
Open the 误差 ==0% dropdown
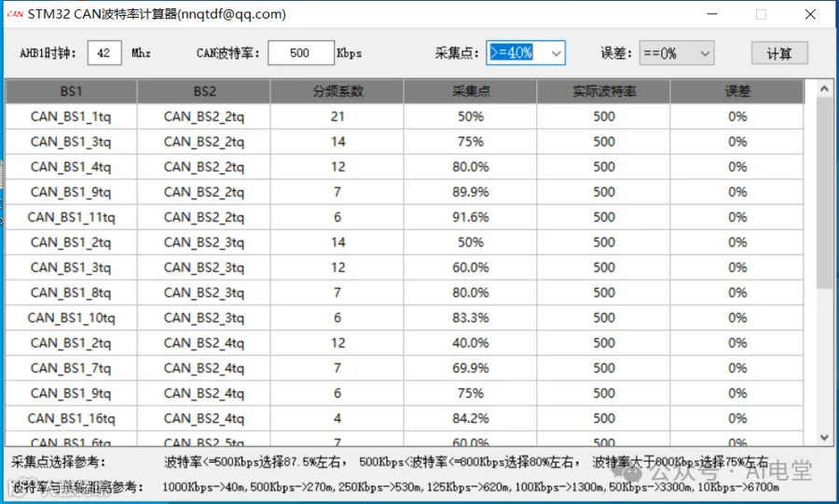coord(677,53)
